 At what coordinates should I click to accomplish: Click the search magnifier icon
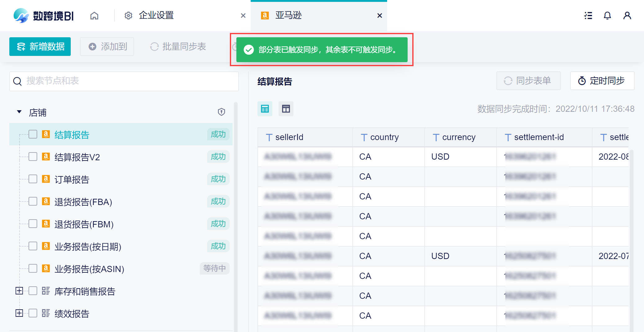(x=17, y=81)
